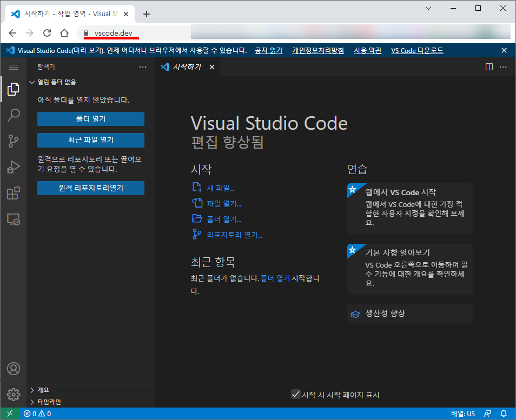Open the Extensions view icon
Viewport: 516px width, 420px height.
[14, 193]
